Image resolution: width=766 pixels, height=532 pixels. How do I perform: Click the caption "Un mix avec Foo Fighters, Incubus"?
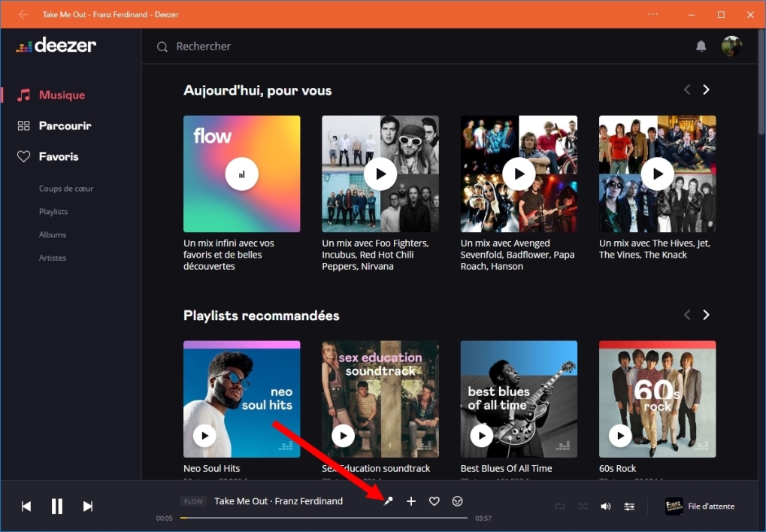[375, 255]
